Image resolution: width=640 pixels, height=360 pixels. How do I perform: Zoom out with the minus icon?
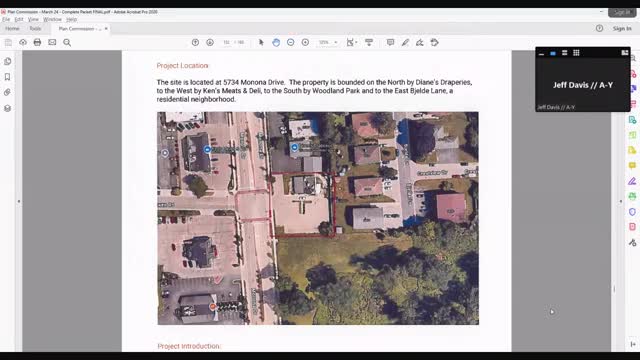coord(291,42)
